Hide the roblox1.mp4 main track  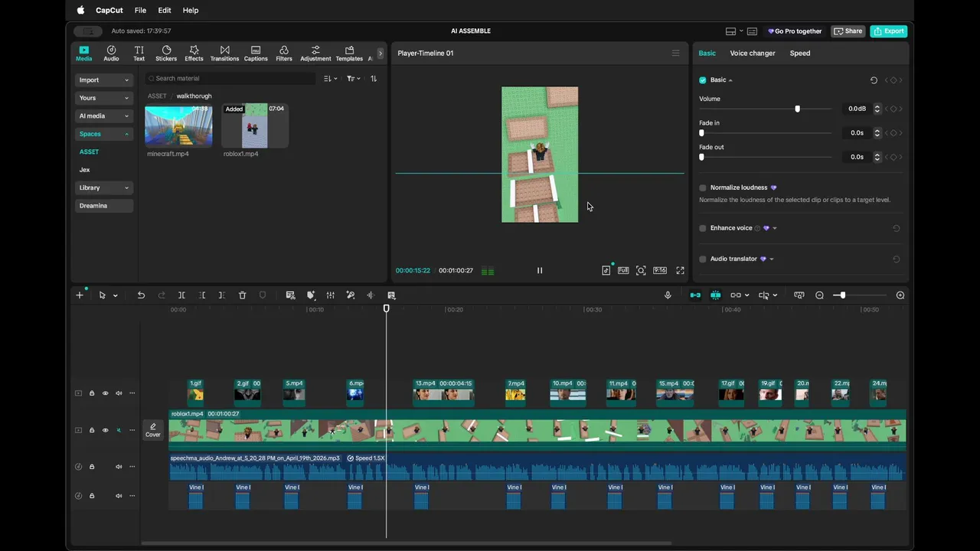coord(106,430)
